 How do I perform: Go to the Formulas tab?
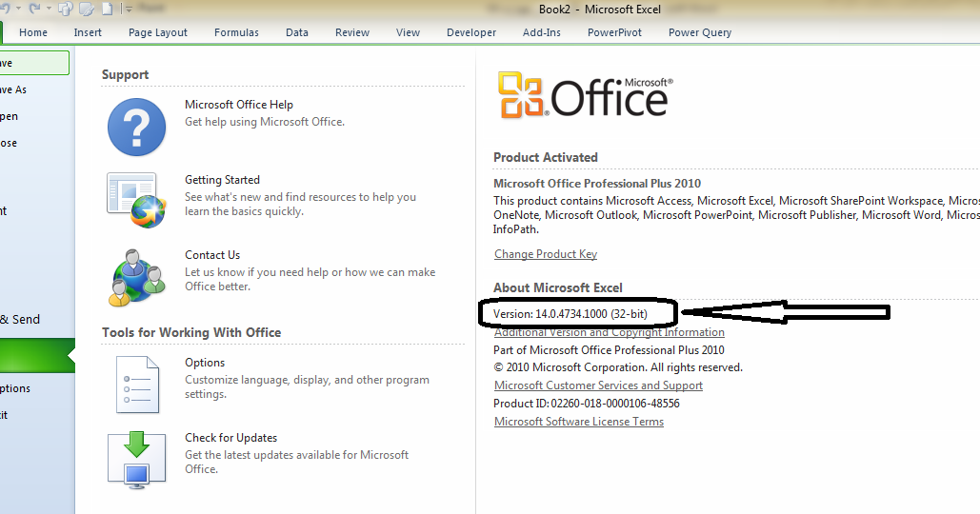coord(236,32)
